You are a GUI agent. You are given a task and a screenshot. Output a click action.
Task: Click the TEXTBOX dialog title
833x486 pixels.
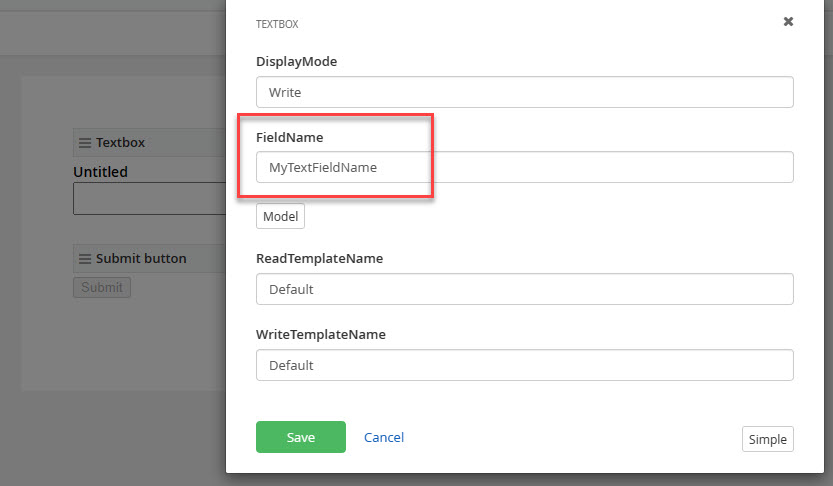[277, 24]
